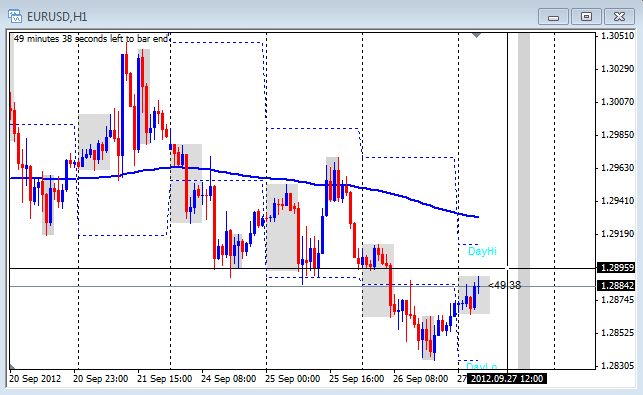The image size is (643, 395).
Task: Click the 21 Sep 15:00 time axis label
Action: pyautogui.click(x=164, y=378)
